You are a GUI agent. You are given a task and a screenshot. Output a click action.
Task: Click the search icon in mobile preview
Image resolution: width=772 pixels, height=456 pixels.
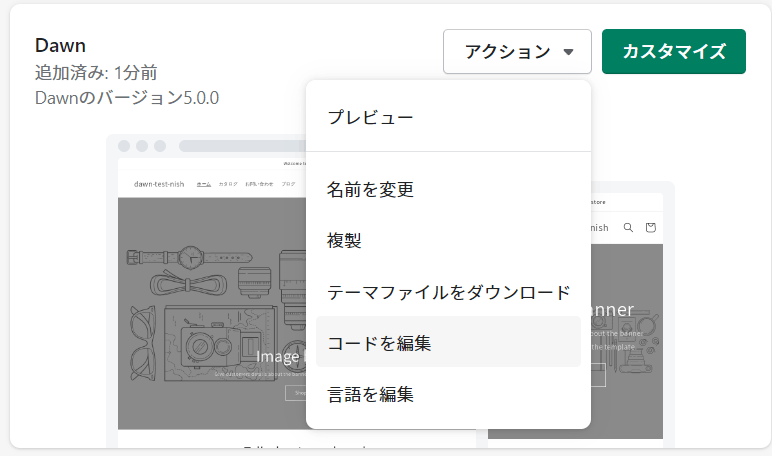[628, 228]
